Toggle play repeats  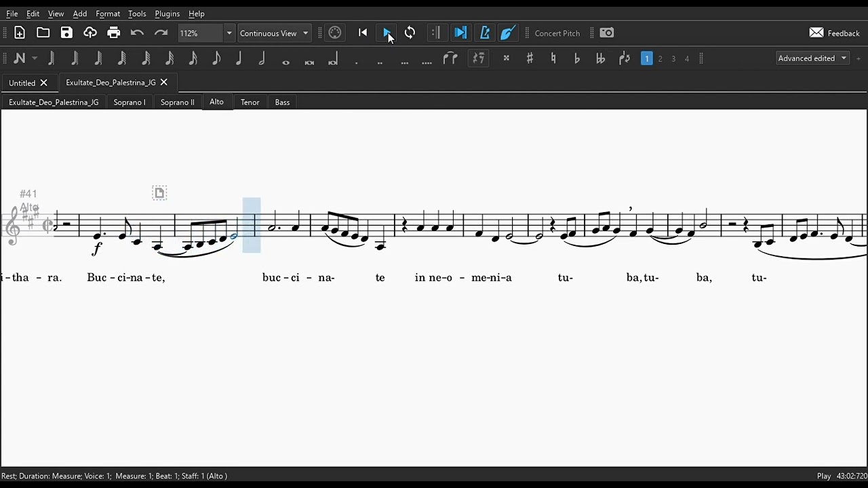(435, 33)
